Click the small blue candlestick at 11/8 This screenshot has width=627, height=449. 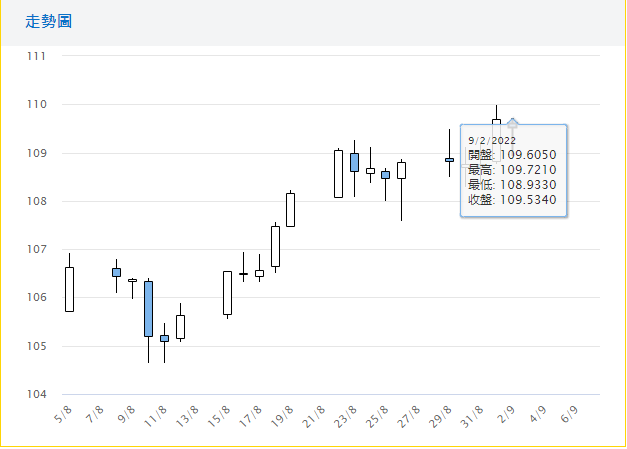[x=164, y=338]
